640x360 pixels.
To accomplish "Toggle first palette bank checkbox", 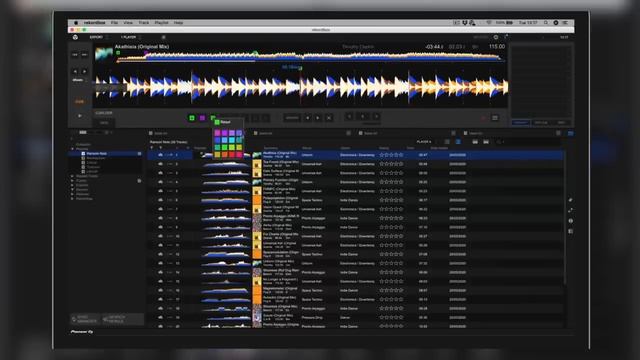I will 151,133.
